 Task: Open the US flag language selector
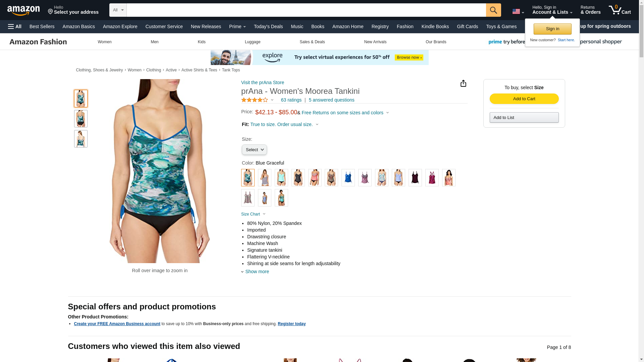[x=518, y=12]
